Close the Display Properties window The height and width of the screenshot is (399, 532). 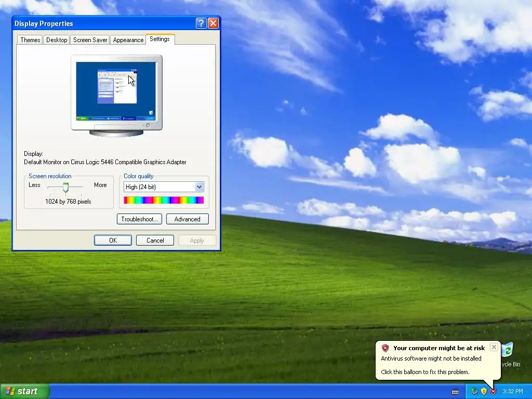point(213,23)
